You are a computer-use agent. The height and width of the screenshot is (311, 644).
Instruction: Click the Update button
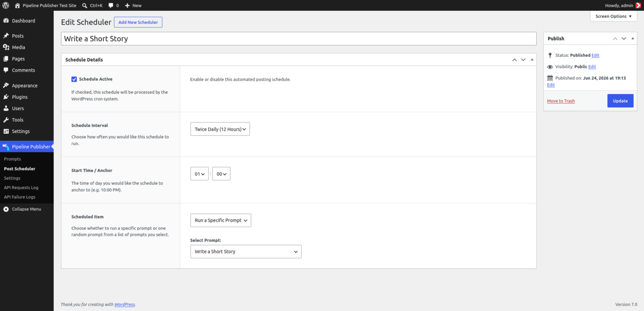pyautogui.click(x=620, y=101)
